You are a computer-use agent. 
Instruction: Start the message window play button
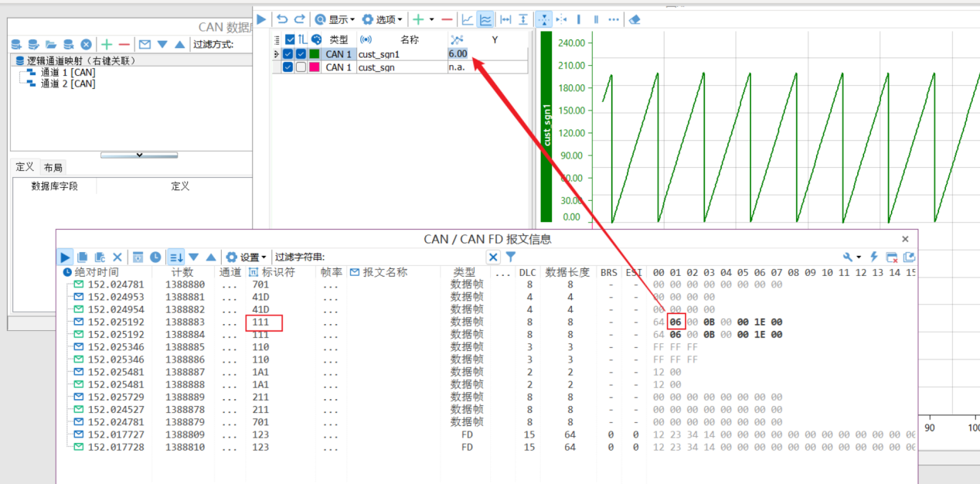tap(65, 257)
